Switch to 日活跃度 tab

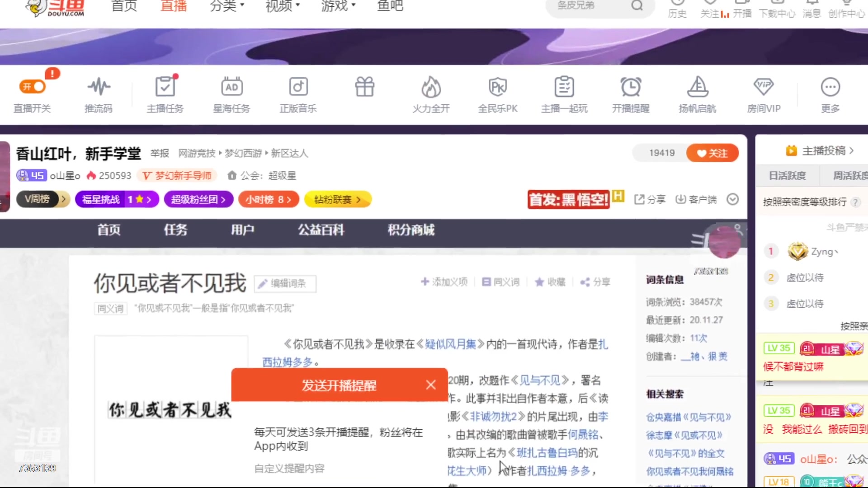(x=787, y=176)
